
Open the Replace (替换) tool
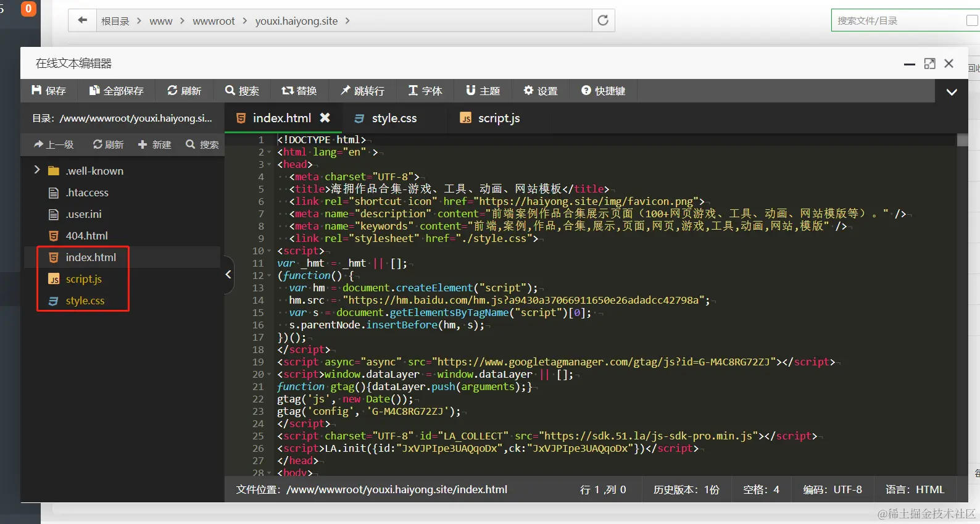pyautogui.click(x=299, y=91)
